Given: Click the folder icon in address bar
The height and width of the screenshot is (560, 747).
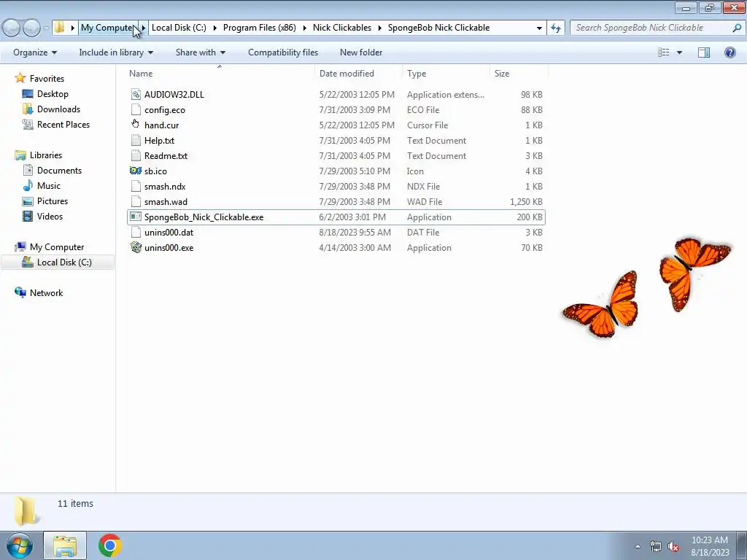Looking at the screenshot, I should [x=59, y=28].
